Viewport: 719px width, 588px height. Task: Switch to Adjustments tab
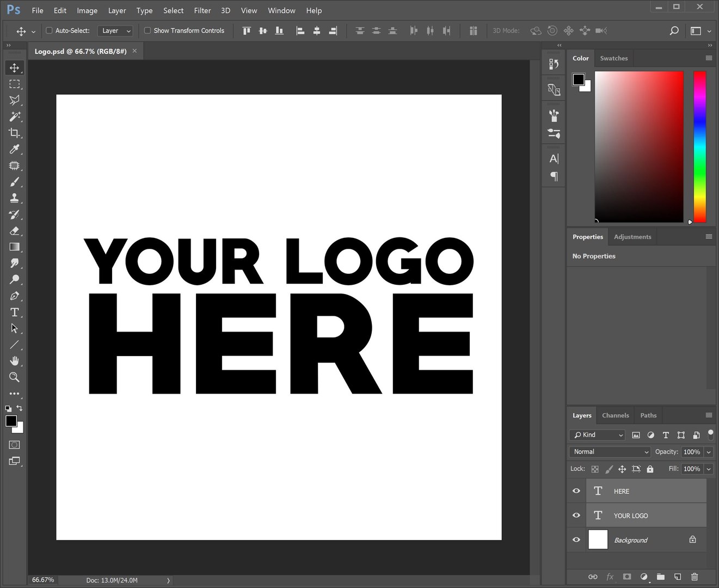632,237
